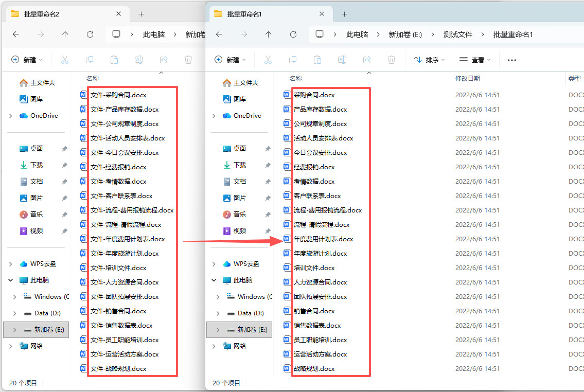Open the 排序 sort dropdown
Screen dimensions: 584x392
pos(429,60)
